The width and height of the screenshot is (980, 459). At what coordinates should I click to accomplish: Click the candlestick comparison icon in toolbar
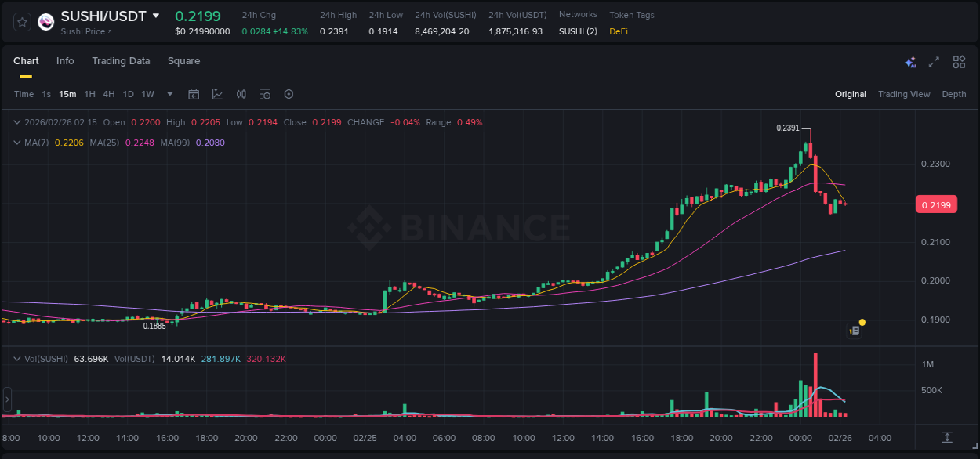coord(241,94)
